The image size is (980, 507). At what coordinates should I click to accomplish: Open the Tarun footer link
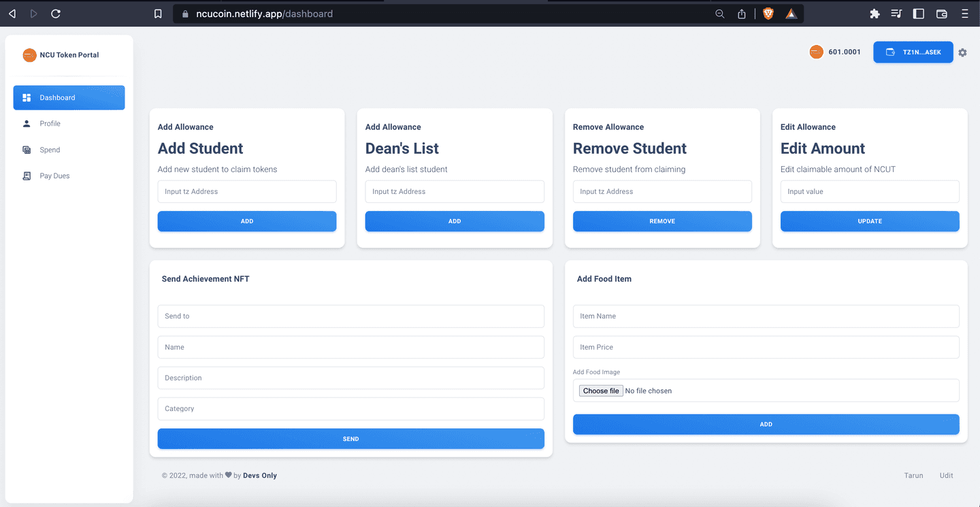913,476
